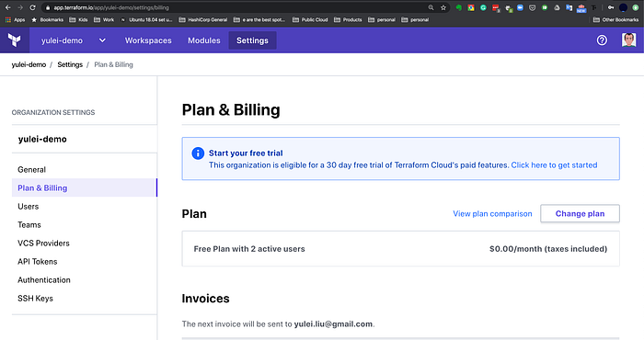Open the Modules tab
The height and width of the screenshot is (340, 644).
(204, 40)
